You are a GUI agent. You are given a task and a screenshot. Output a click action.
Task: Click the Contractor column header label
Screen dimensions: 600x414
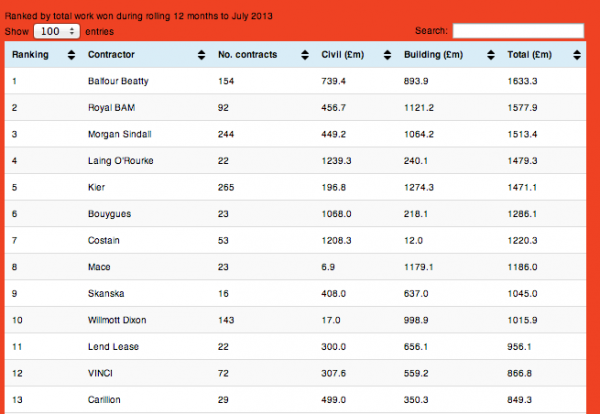(x=111, y=55)
